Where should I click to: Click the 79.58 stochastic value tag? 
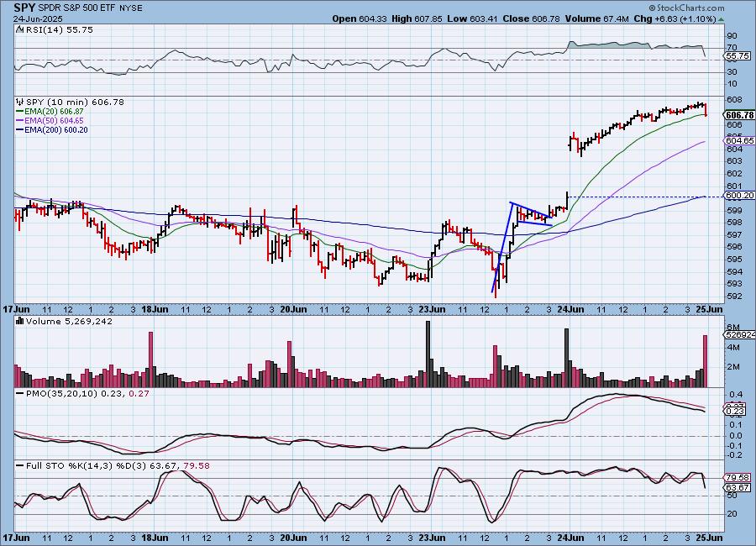[738, 477]
